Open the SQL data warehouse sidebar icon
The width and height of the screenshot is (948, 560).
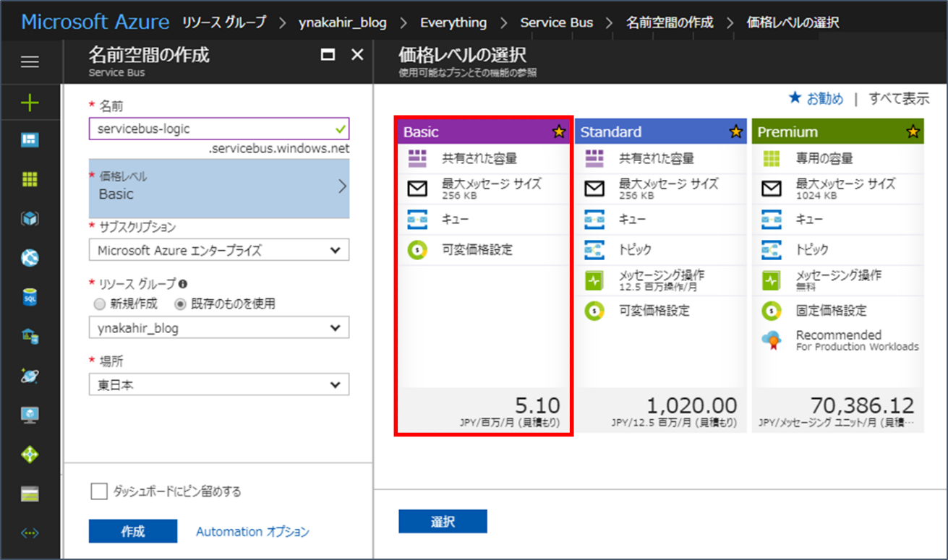tap(30, 336)
